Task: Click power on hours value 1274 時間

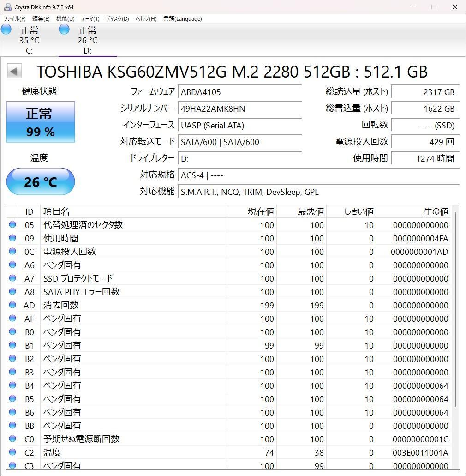Action: tap(425, 158)
